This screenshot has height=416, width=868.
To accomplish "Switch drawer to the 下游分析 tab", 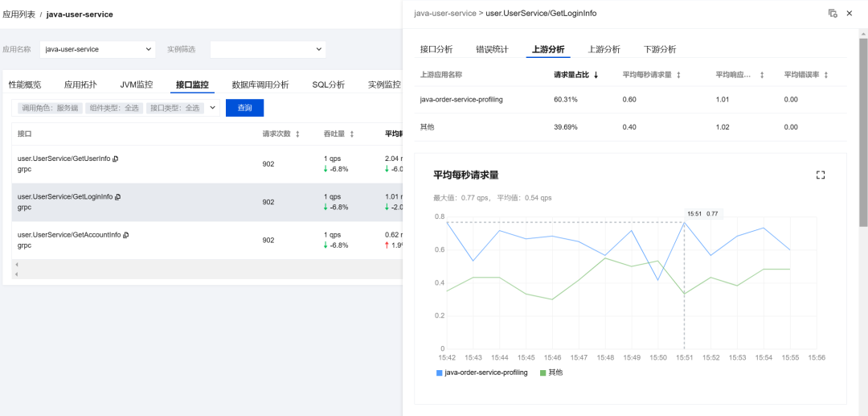I will (660, 49).
